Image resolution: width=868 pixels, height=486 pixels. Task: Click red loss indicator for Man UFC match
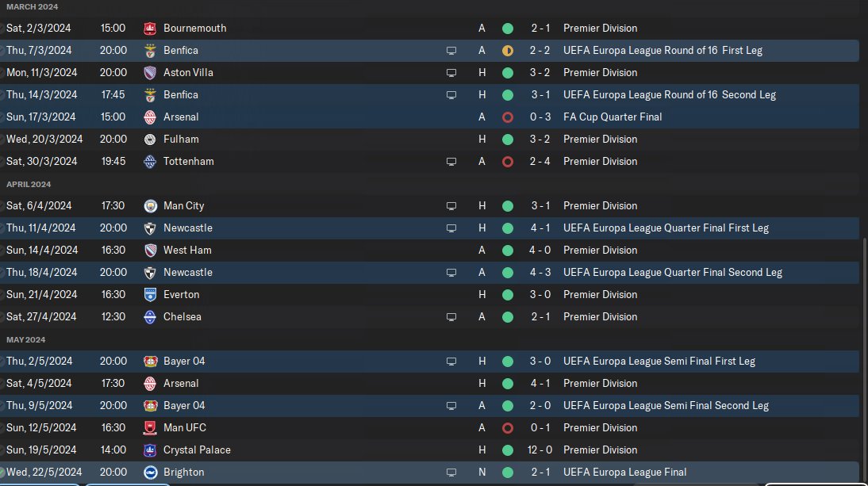(508, 427)
